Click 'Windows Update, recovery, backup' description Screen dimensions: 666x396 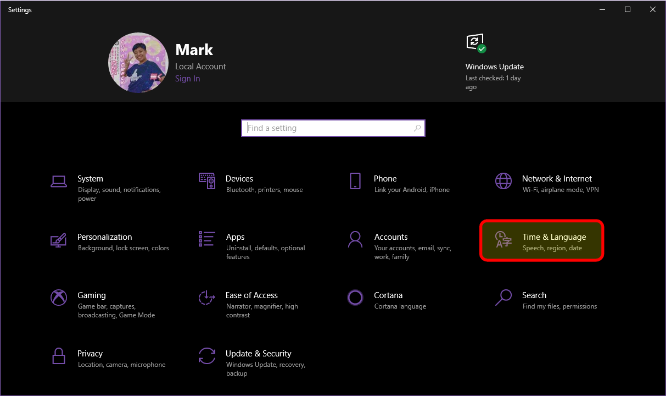coord(265,369)
